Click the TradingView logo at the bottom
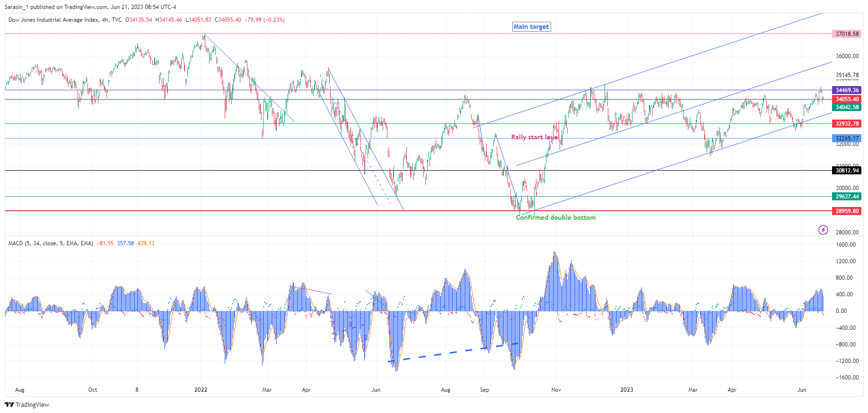The width and height of the screenshot is (868, 413). pos(27,405)
